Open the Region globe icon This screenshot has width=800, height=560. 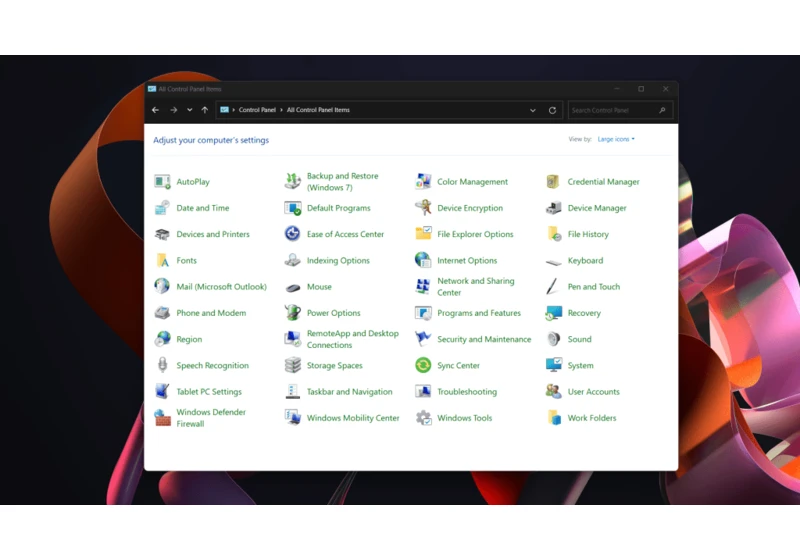[x=162, y=339]
